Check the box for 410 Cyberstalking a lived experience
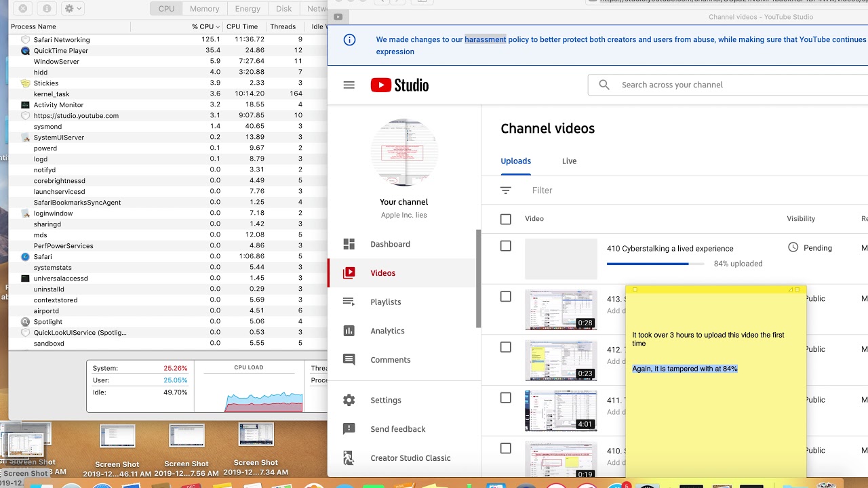Viewport: 868px width, 488px height. pos(506,246)
